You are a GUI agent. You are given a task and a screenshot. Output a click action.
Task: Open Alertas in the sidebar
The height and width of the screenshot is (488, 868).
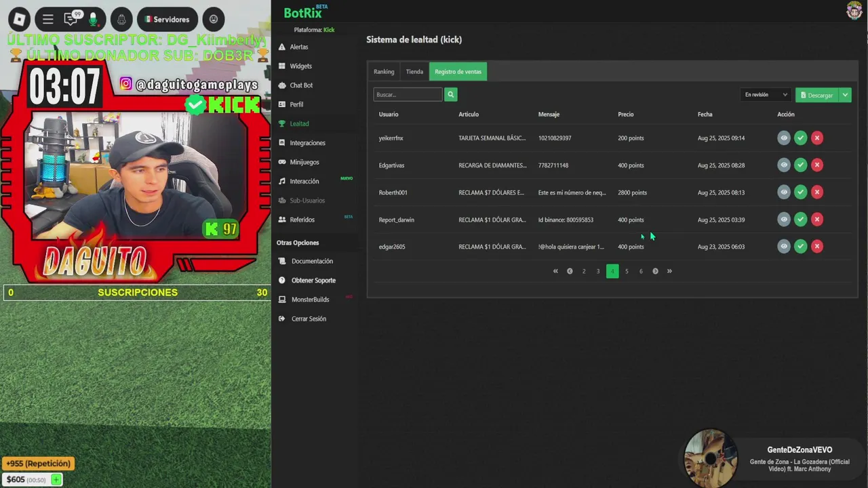click(x=299, y=47)
